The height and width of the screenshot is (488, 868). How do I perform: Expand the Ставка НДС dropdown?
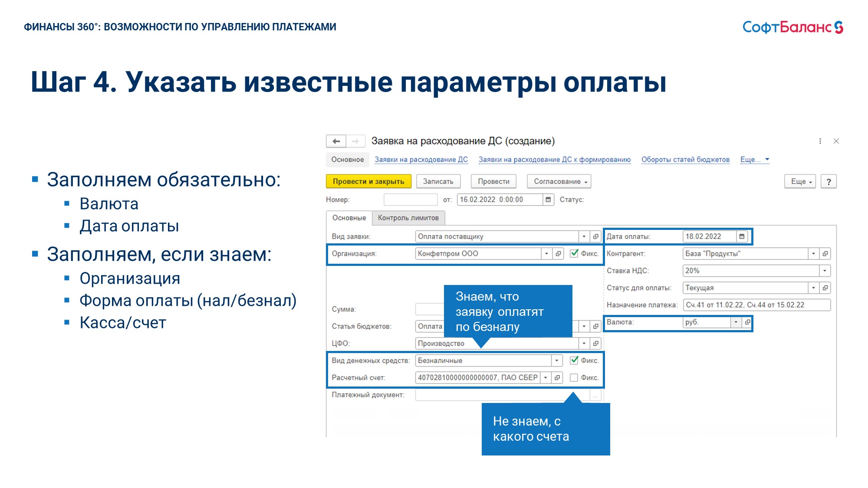click(825, 271)
